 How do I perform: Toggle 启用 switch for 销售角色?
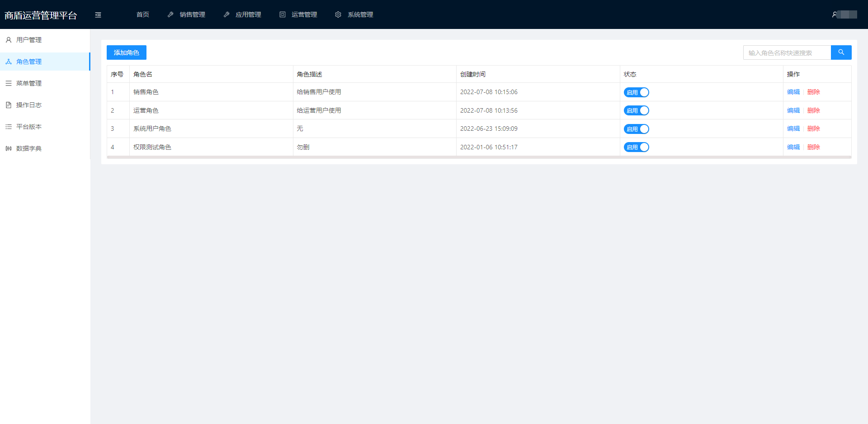coord(637,92)
